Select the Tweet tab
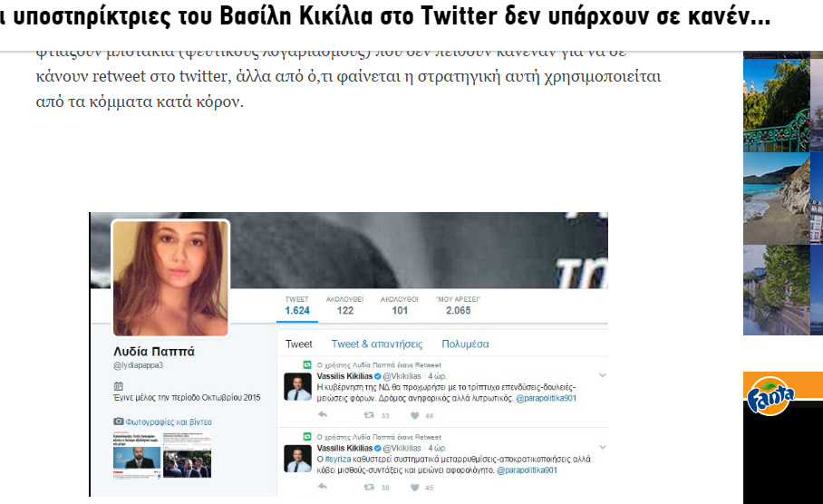The width and height of the screenshot is (823, 504). point(298,344)
